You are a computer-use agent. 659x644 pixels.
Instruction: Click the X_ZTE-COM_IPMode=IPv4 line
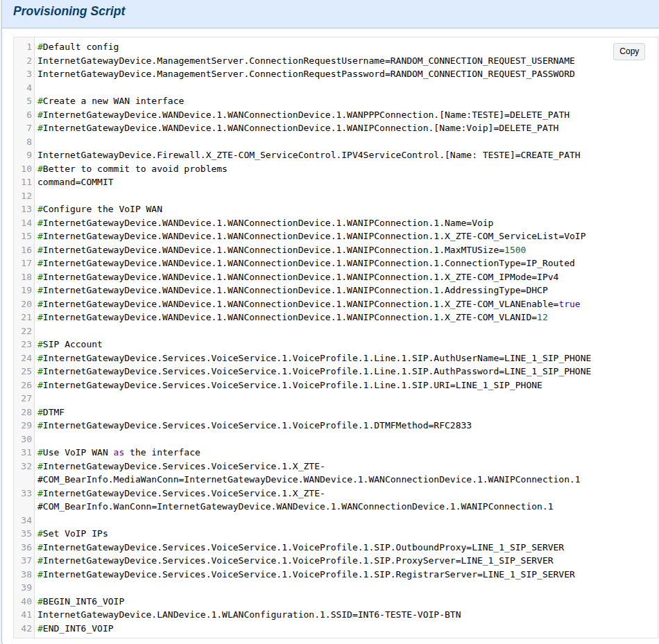coord(298,277)
